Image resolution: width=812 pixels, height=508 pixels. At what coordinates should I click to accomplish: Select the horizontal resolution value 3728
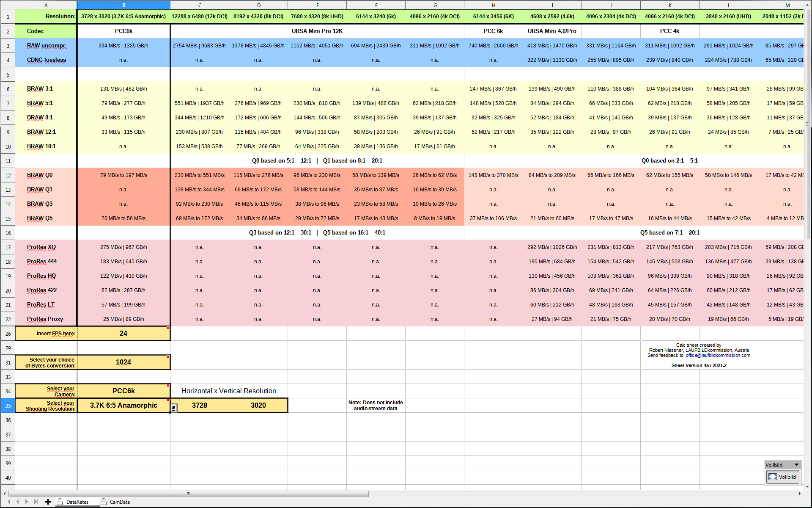(200, 406)
